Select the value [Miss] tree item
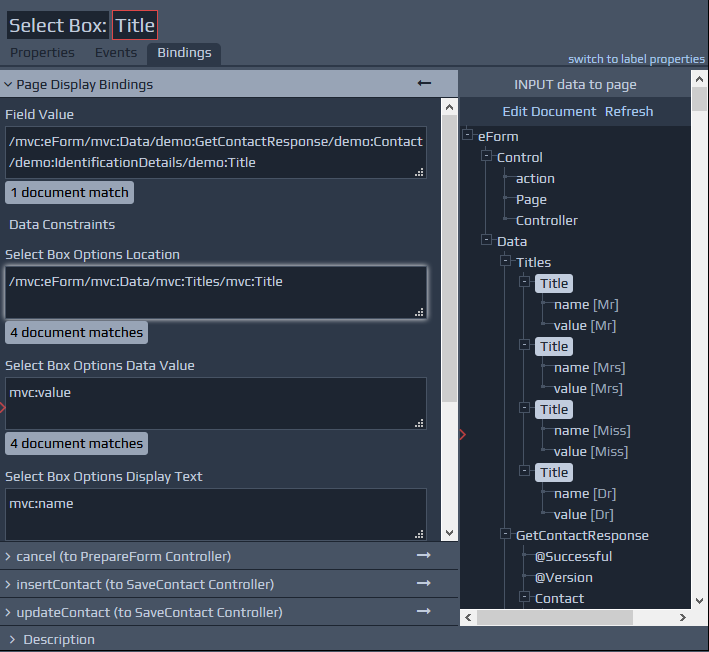 (x=591, y=451)
